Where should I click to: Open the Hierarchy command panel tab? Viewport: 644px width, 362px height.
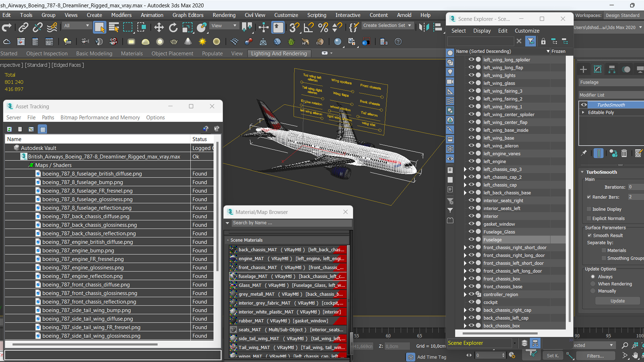coord(612,69)
